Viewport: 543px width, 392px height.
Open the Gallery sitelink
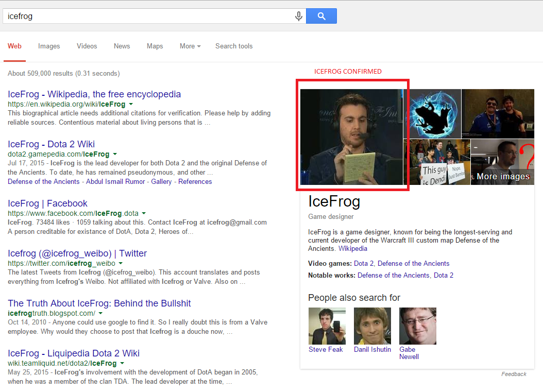(x=161, y=181)
